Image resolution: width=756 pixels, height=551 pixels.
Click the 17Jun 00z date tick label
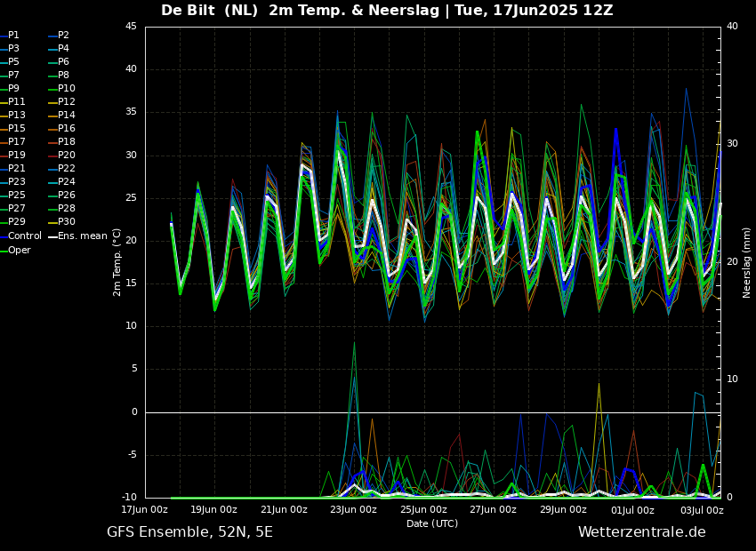[x=145, y=510]
